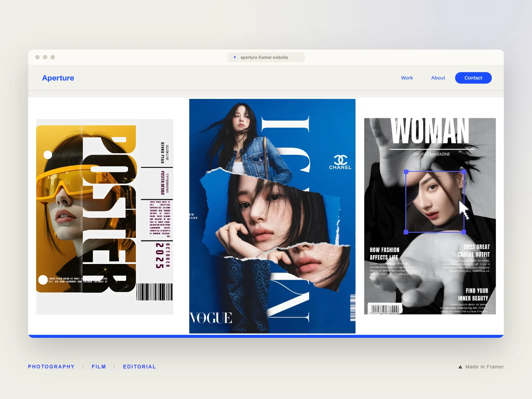Click the aperture.framer.website address bar
Image resolution: width=532 pixels, height=399 pixels.
click(266, 57)
